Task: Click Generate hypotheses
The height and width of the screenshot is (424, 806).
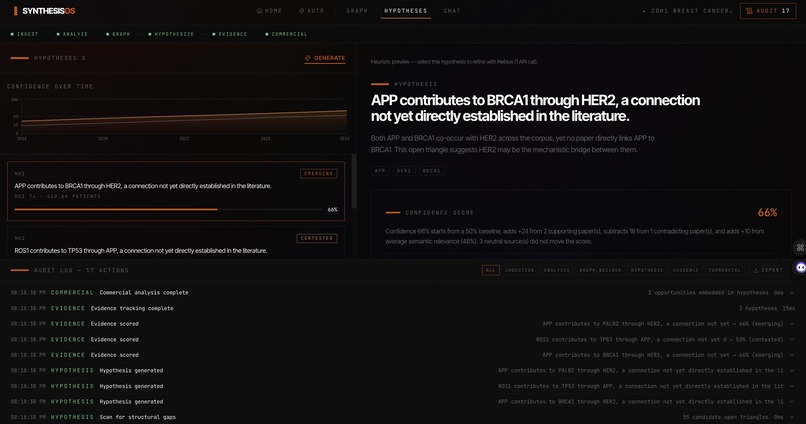Action: [325, 58]
